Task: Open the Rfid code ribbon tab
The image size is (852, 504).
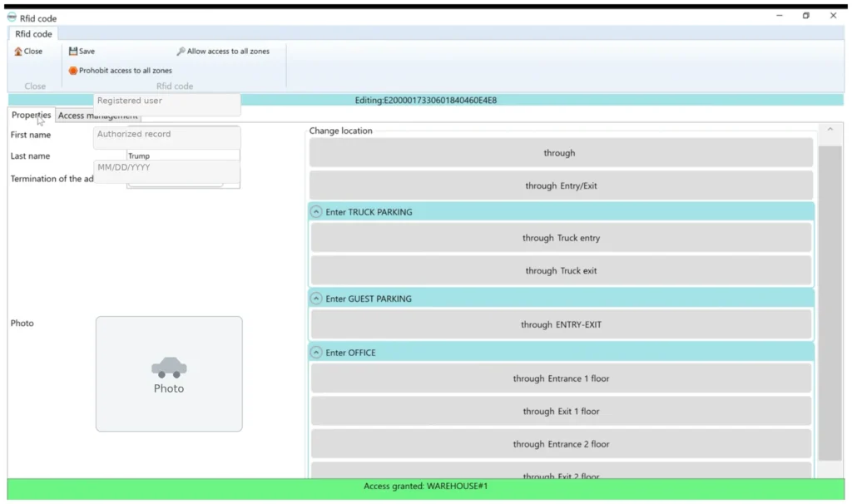Action: click(33, 33)
